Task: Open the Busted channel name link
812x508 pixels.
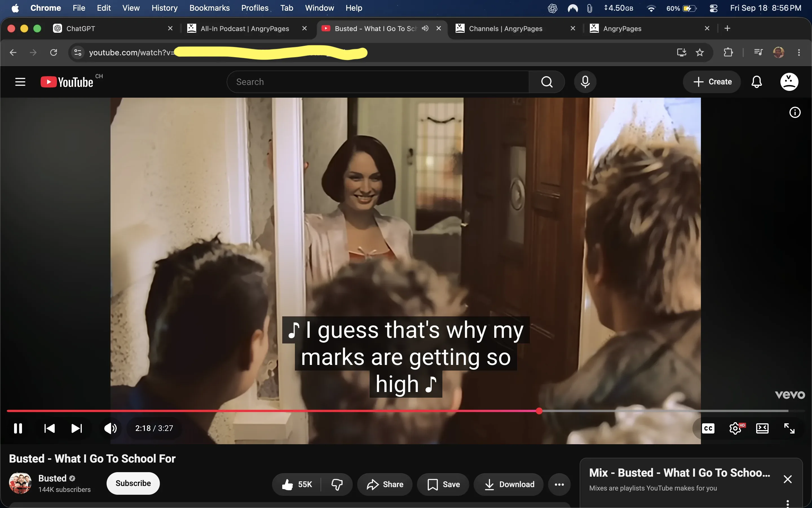Action: (52, 478)
